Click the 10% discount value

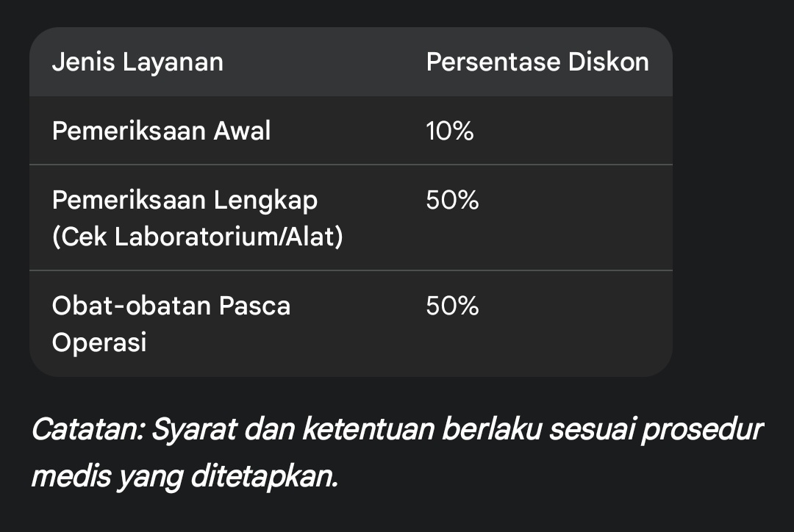450,131
